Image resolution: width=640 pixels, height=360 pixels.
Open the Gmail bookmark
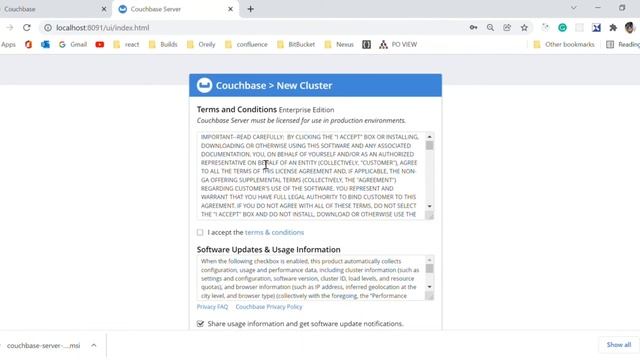point(73,44)
